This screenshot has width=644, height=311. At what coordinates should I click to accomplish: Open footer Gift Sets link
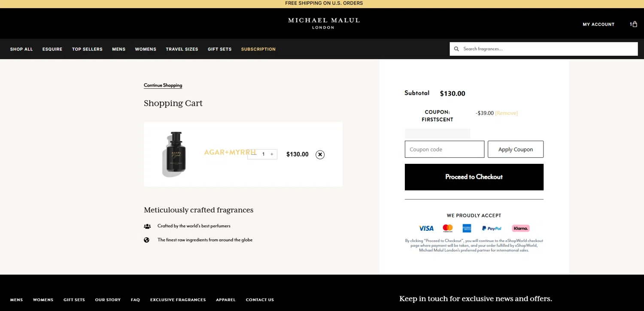click(74, 300)
